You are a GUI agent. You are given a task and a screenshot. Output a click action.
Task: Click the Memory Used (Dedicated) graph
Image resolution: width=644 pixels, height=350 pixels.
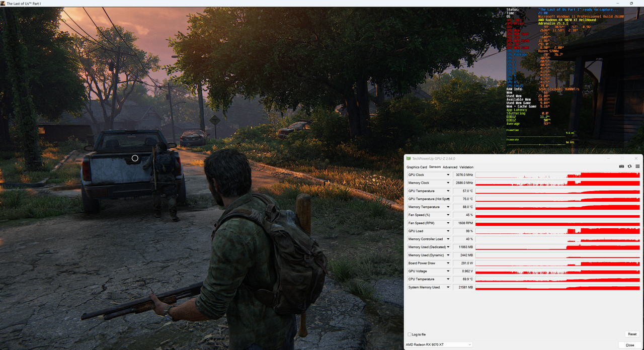(x=557, y=247)
